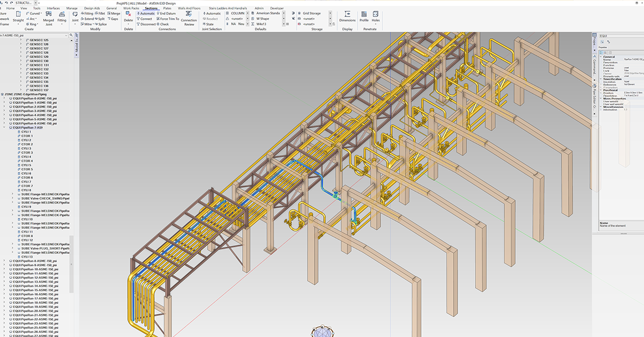Use the Splice tool
The image size is (644, 337).
pyautogui.click(x=100, y=24)
